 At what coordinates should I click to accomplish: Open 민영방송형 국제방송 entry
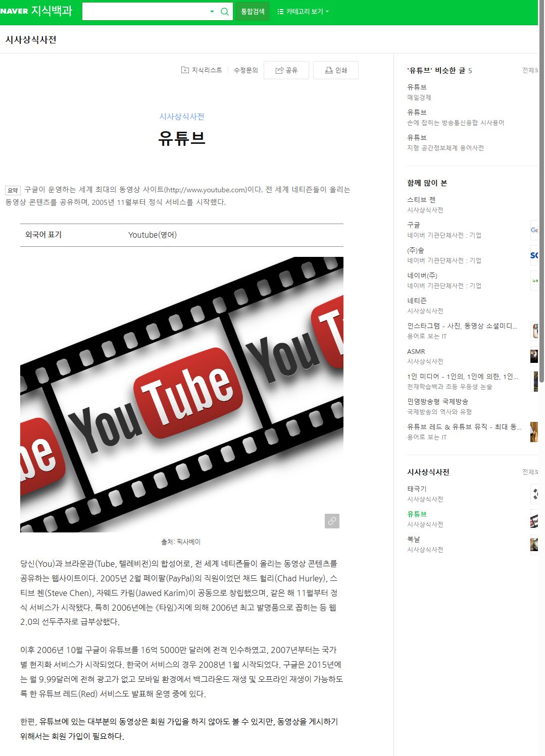438,401
